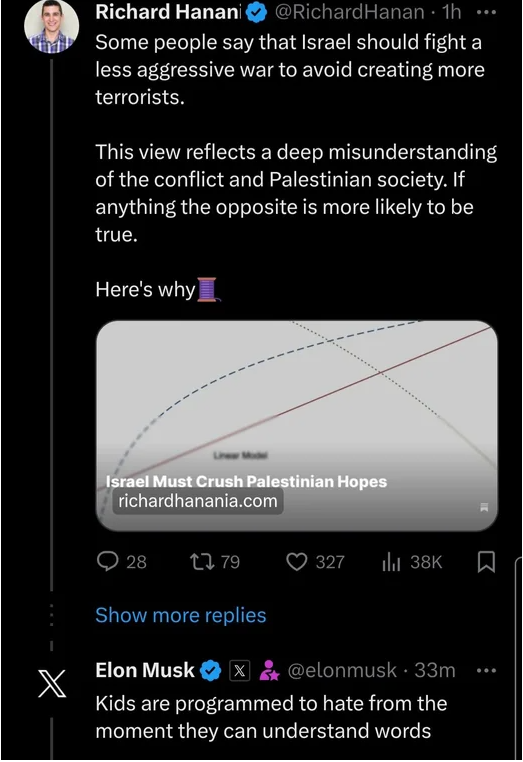Open the more options on Richard Hanania's tweet
This screenshot has width=523, height=762.
click(x=486, y=13)
